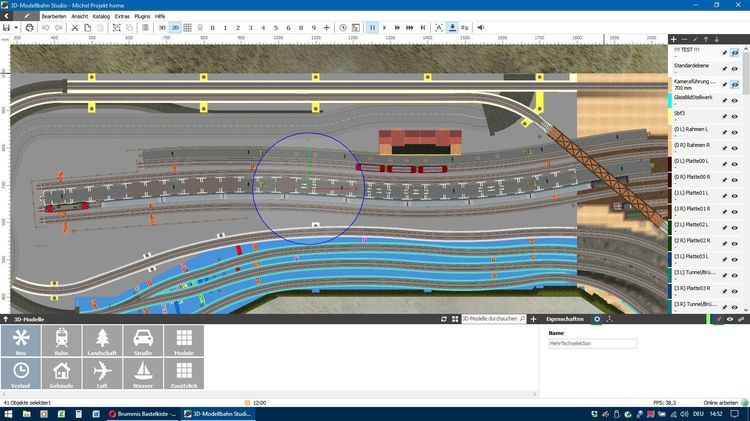Open the Plugins menu

(x=142, y=16)
